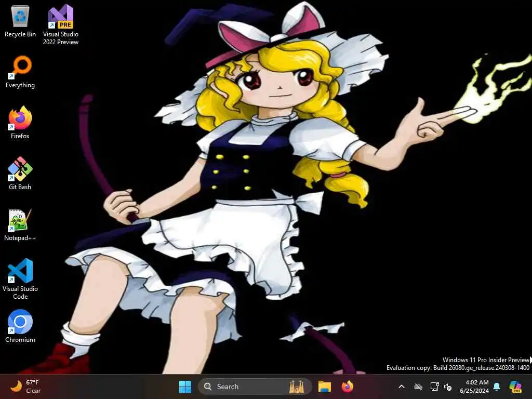This screenshot has height=399, width=532.
Task: Select Visual Studio Code desktop shortcut
Action: tap(20, 279)
